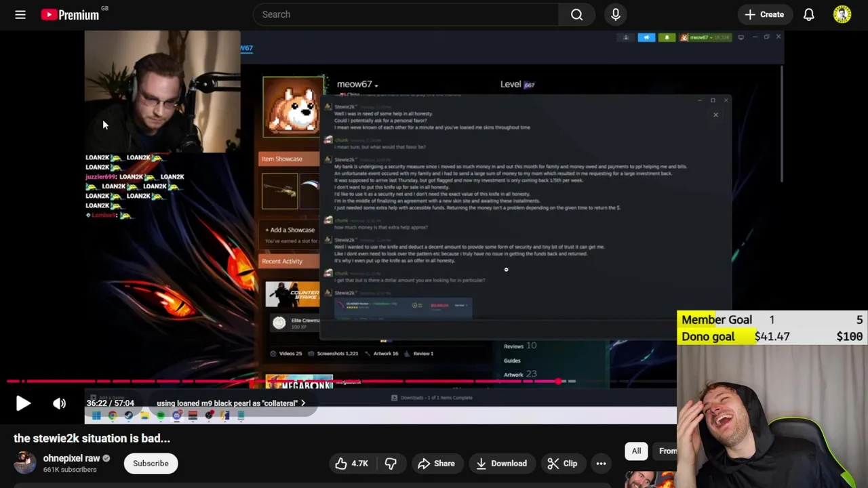Click the progress bar scrubber handle
The width and height of the screenshot is (868, 488).
[x=559, y=382]
